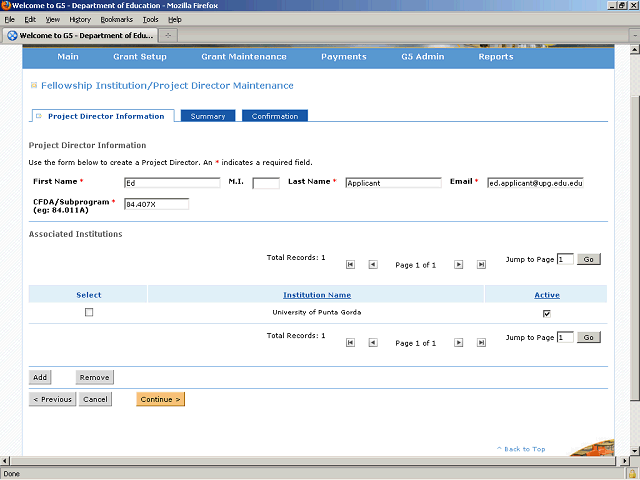This screenshot has height=480, width=640.
Task: Go to previous page in lower pager
Action: coord(373,342)
